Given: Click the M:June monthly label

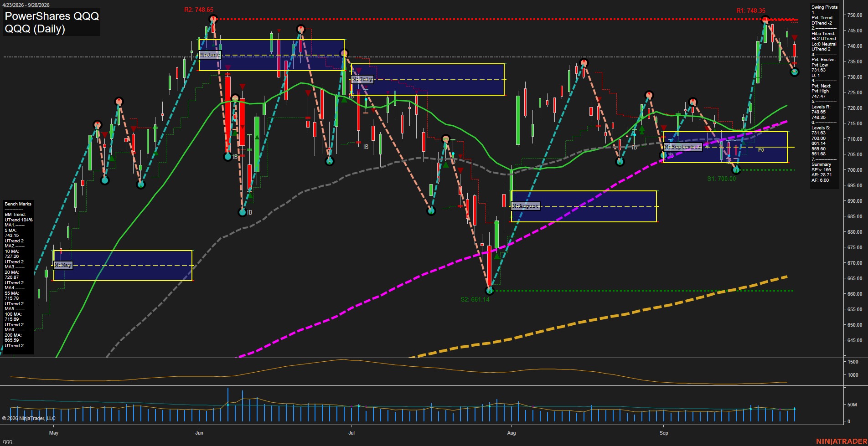Looking at the screenshot, I should pyautogui.click(x=210, y=55).
